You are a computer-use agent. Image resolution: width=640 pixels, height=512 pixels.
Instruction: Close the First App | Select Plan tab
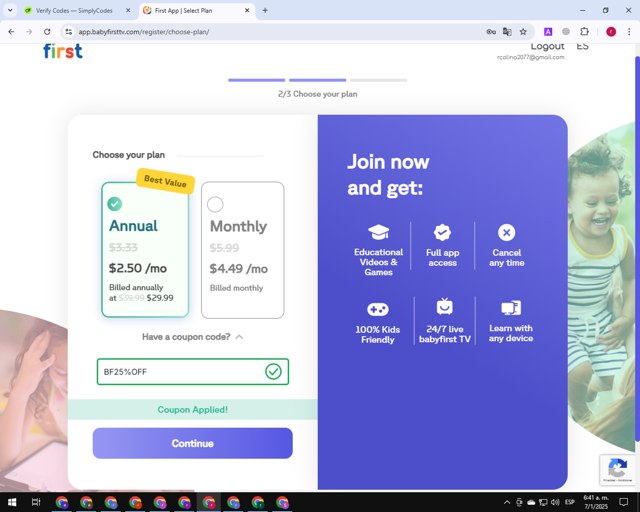click(247, 11)
